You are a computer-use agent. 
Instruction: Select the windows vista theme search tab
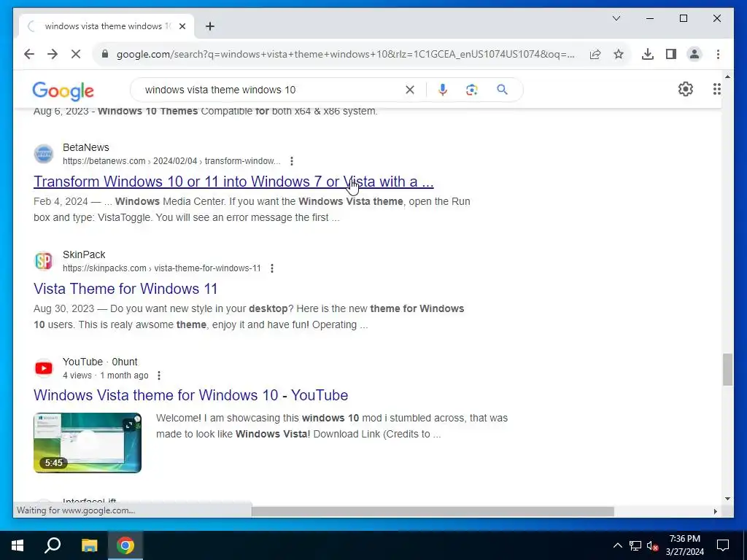(x=107, y=26)
